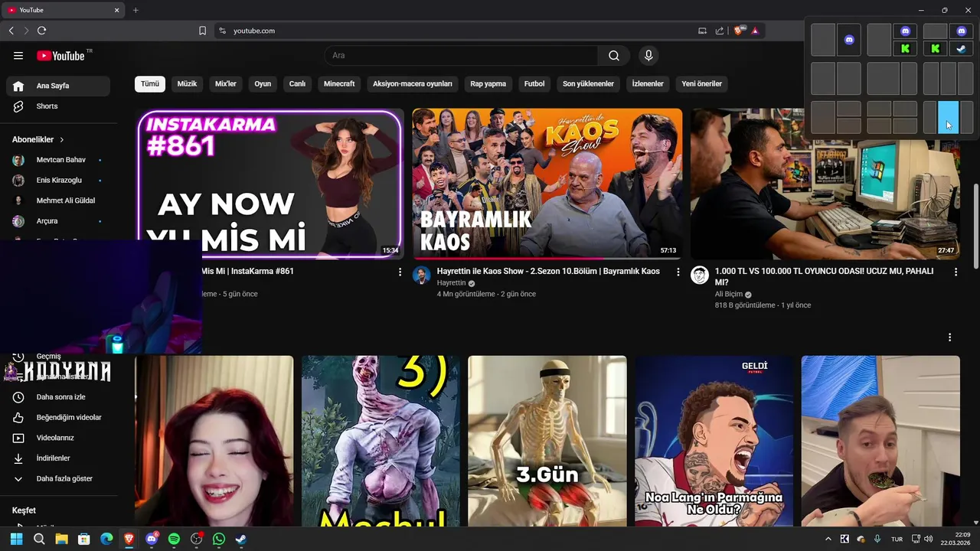980x551 pixels.
Task: Close the YouTube browser tab
Action: (117, 10)
